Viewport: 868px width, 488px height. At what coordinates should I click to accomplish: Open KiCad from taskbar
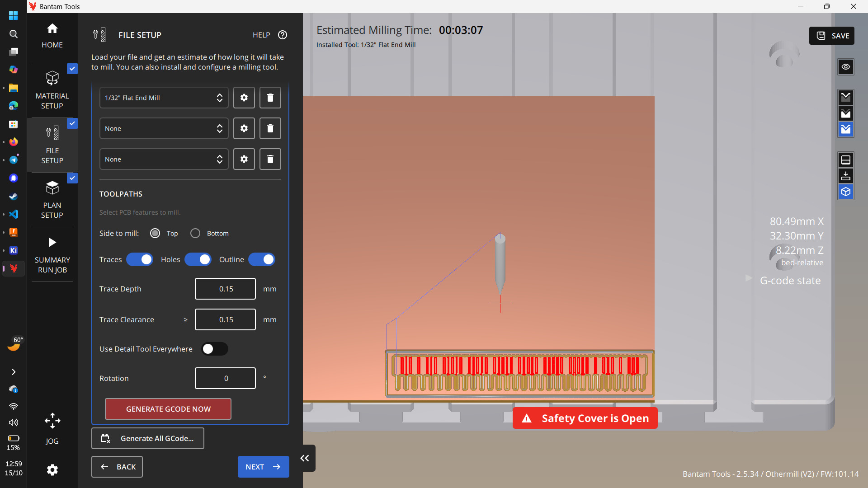point(14,250)
